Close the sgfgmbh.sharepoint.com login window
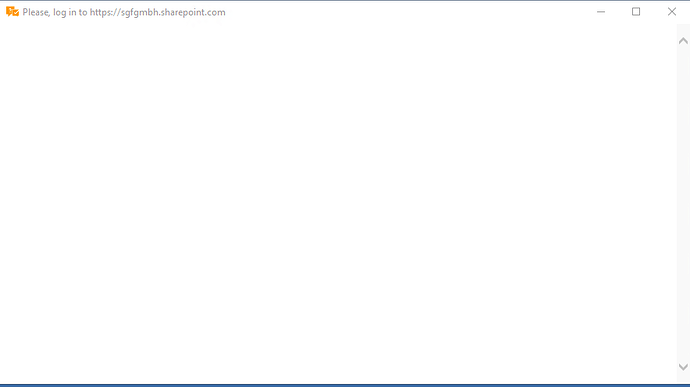690x387 pixels. click(x=672, y=12)
